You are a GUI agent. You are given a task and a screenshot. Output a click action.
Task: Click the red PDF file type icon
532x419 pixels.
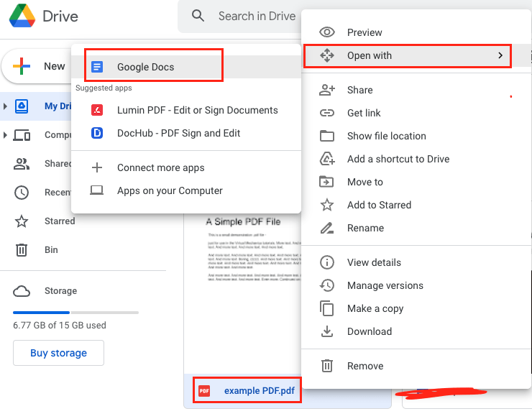point(204,391)
